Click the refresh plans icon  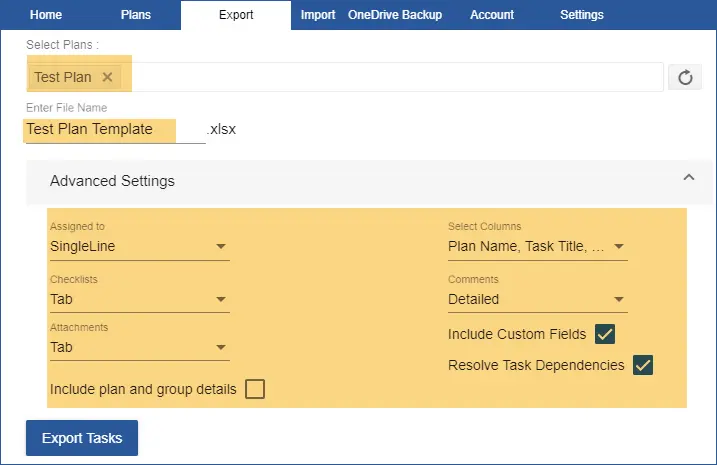click(685, 78)
